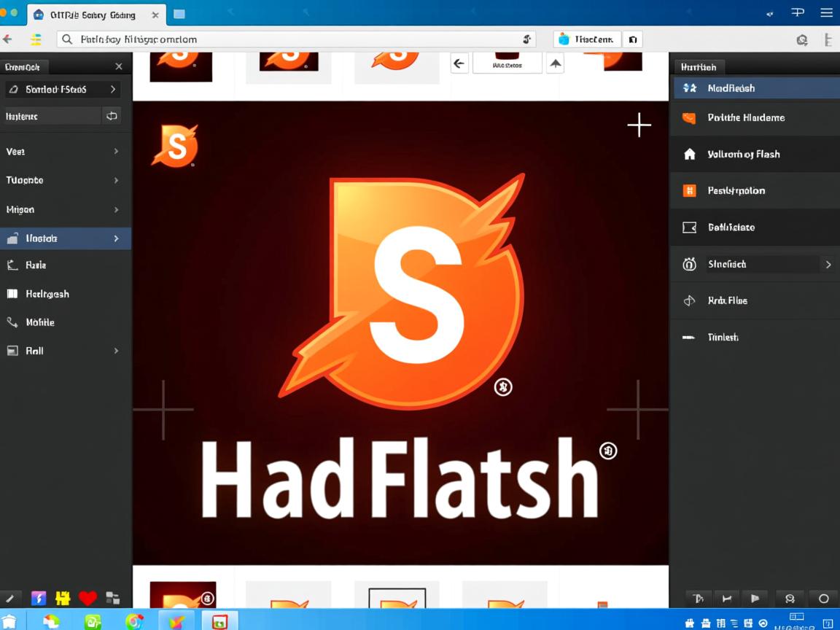Click the phone icon beside Mohile
840x630 pixels.
tap(12, 322)
